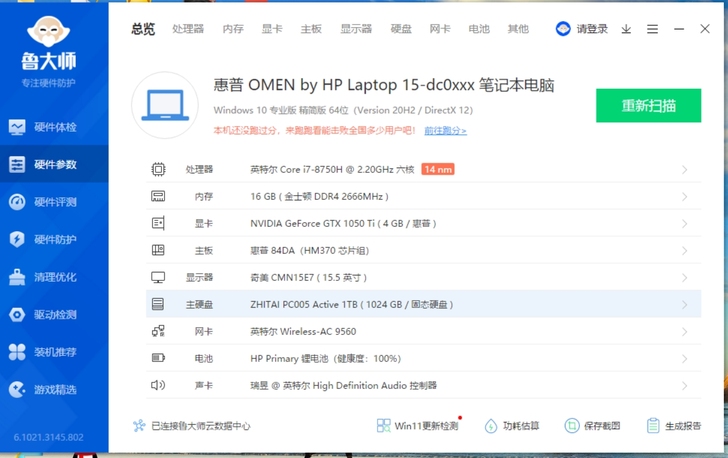Expand the 内存 row chevron
Viewport: 728px width, 458px height.
[684, 196]
